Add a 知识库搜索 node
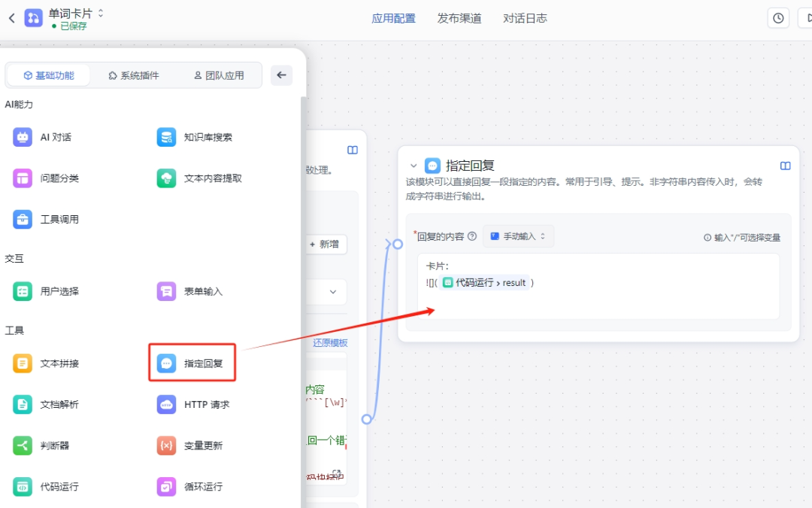 pyautogui.click(x=194, y=138)
